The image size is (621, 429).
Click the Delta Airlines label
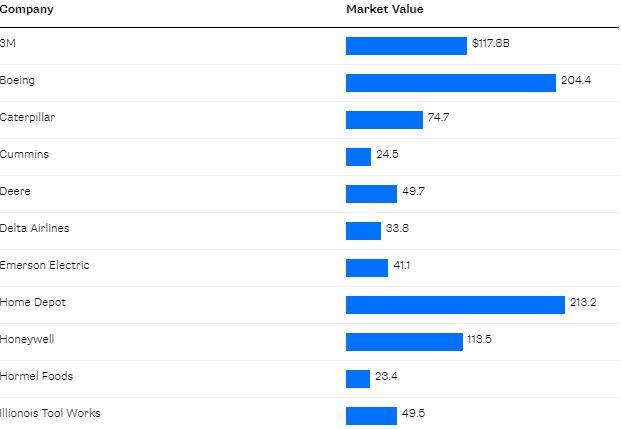(35, 228)
